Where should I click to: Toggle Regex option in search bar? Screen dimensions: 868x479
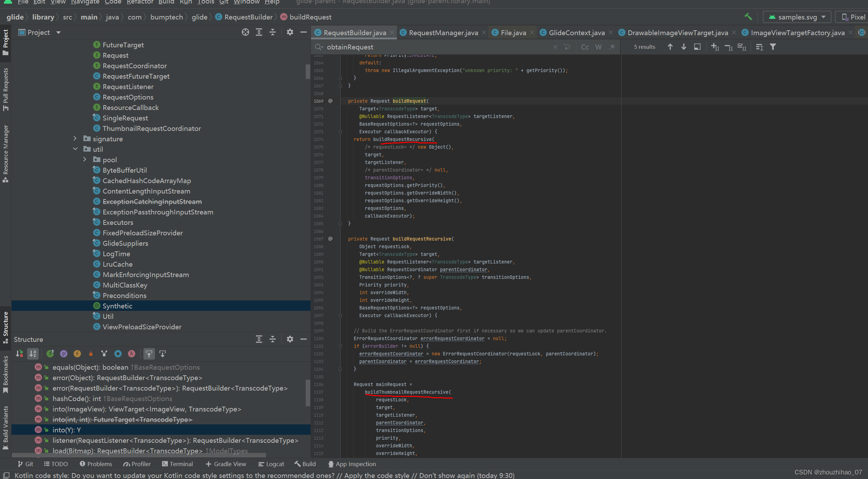coord(612,47)
